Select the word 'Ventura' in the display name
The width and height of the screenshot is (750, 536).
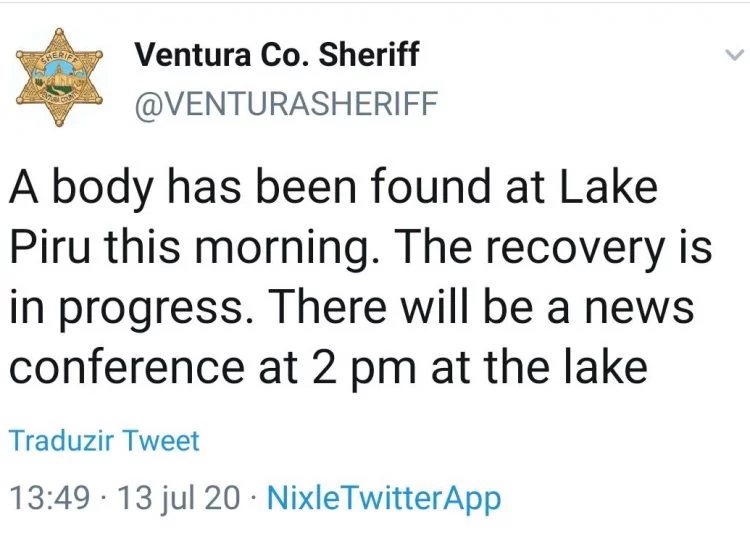(192, 55)
